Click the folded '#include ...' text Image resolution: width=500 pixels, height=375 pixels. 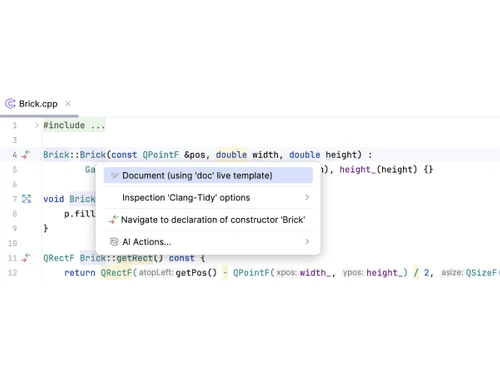tap(74, 125)
